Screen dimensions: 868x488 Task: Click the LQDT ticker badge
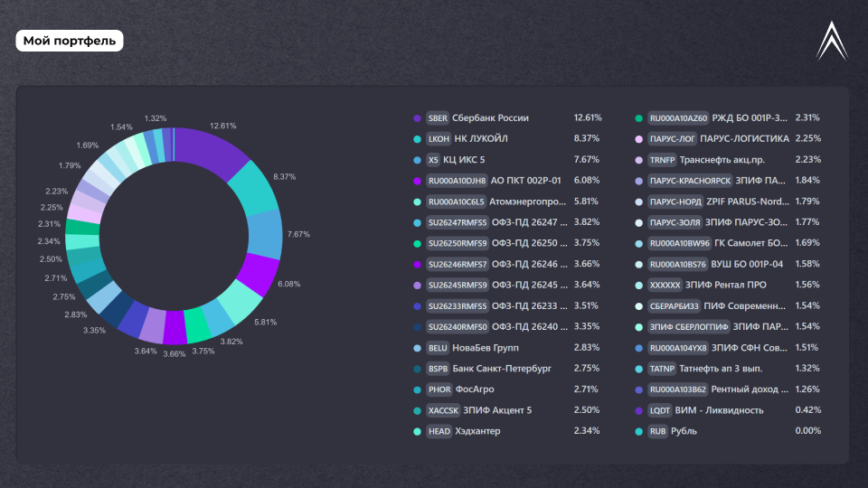click(659, 410)
